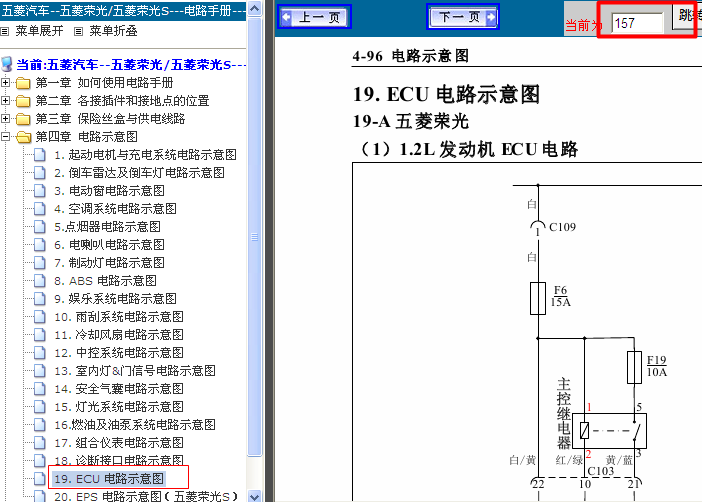Click the folder icon of 第一章

(x=23, y=83)
